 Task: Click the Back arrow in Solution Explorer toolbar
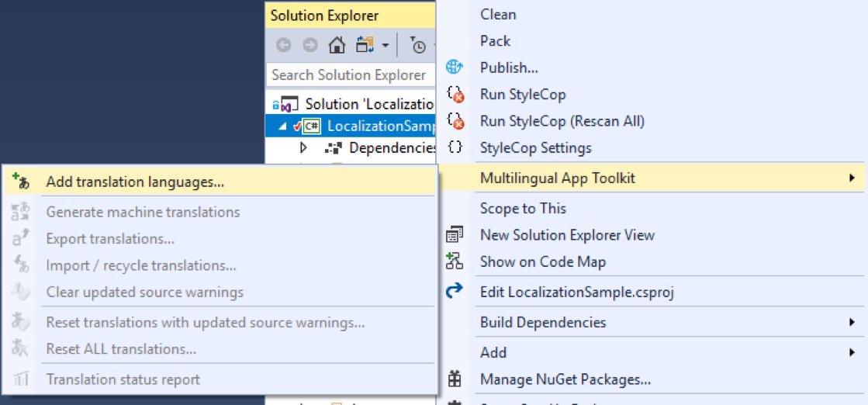(283, 46)
